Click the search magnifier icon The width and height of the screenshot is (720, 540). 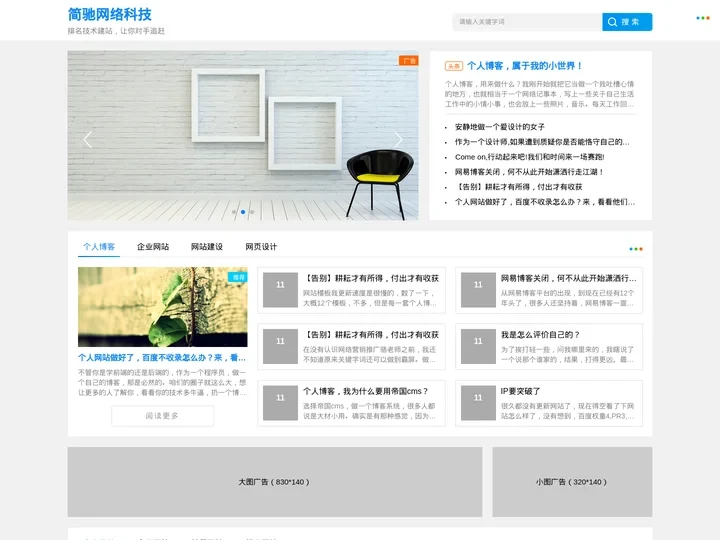[612, 22]
